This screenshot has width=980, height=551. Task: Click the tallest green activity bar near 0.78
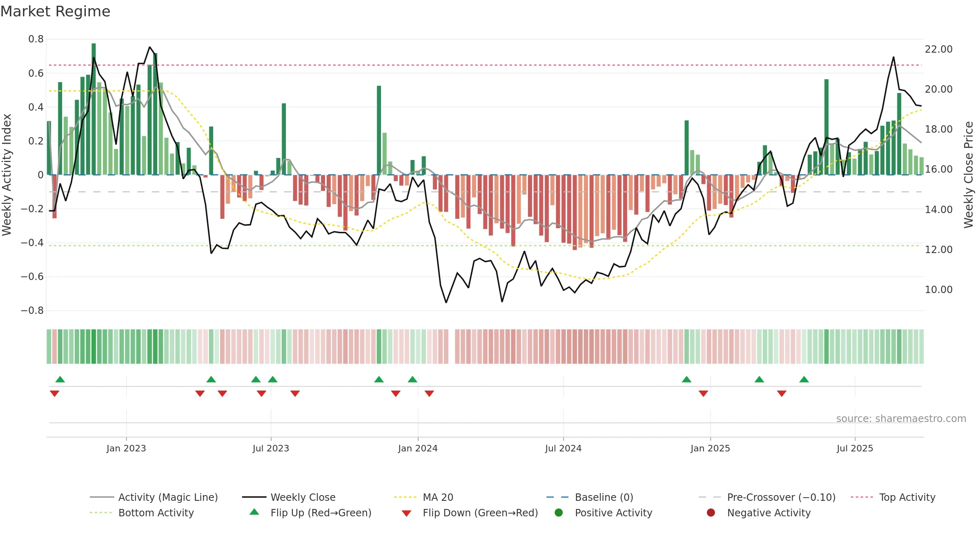[94, 109]
